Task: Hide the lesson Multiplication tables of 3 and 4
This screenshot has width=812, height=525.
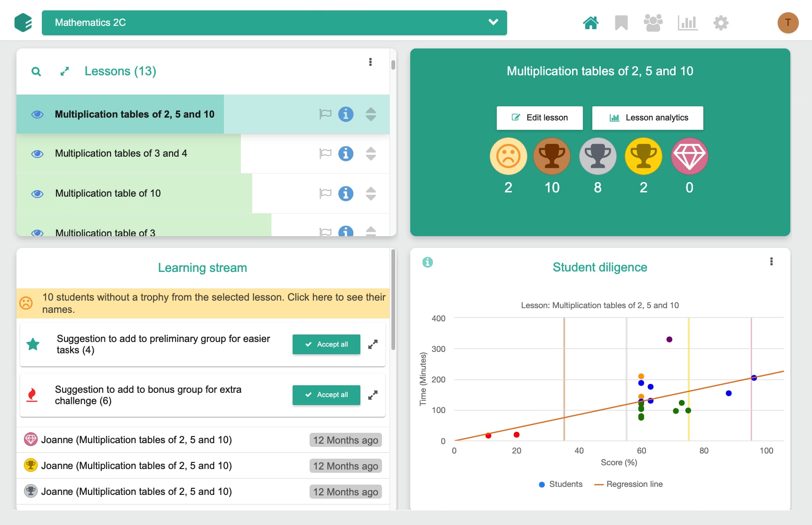Action: (x=37, y=153)
